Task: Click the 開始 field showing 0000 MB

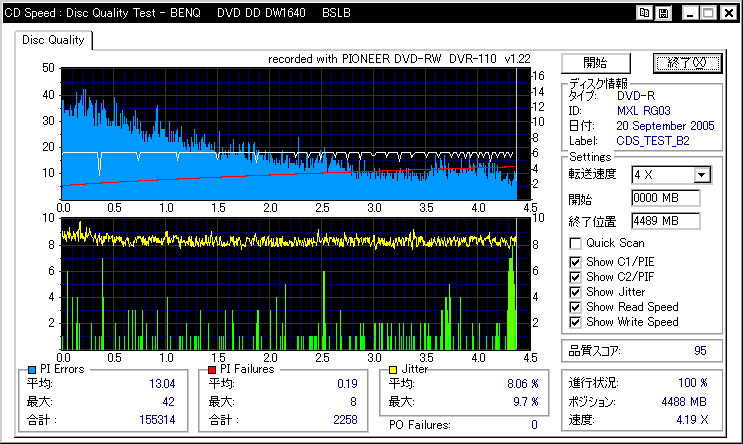Action: (666, 198)
